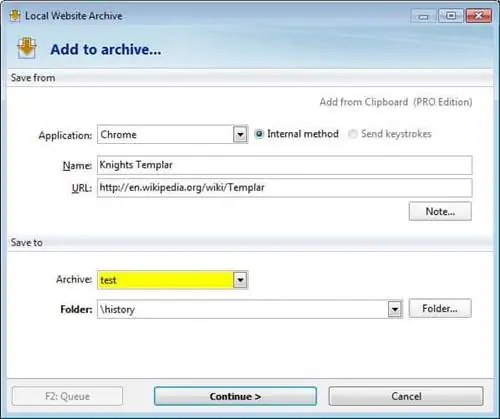Cancel the add to archive dialog
The width and height of the screenshot is (500, 419).
tap(406, 396)
